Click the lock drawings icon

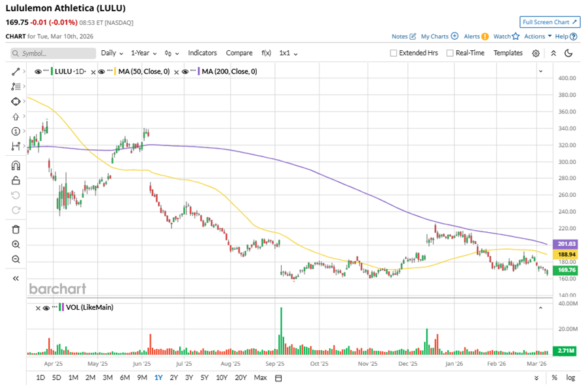[16, 181]
